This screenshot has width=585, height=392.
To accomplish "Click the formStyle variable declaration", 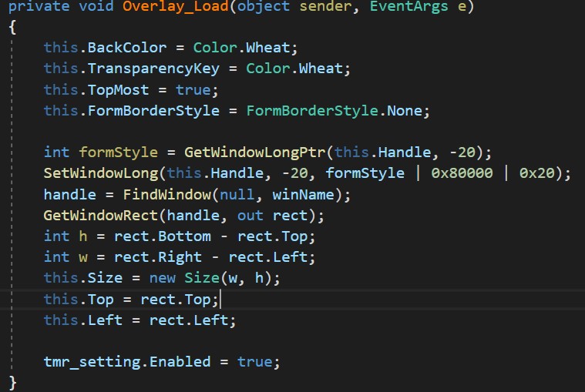I will coord(118,152).
